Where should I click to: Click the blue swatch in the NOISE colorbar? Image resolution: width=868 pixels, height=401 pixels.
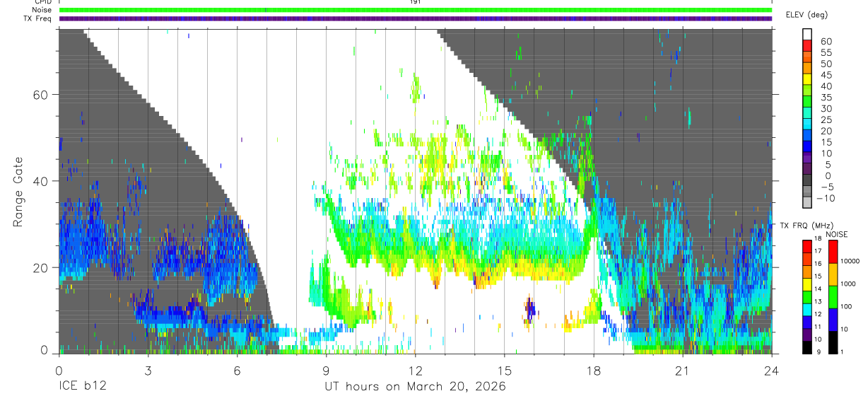[x=833, y=320]
